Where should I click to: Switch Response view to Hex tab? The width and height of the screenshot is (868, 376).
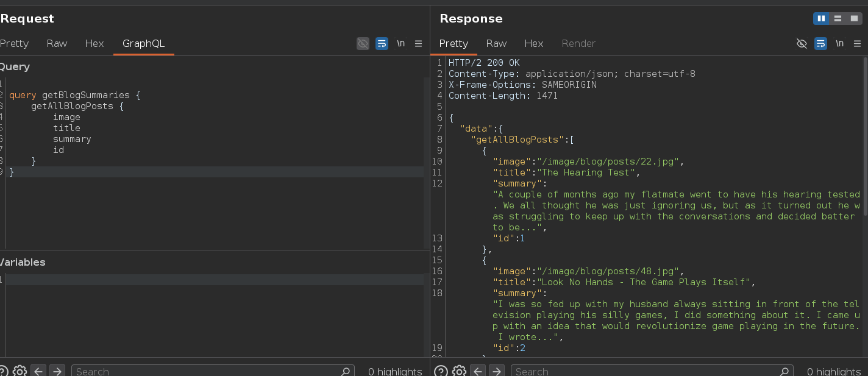534,43
